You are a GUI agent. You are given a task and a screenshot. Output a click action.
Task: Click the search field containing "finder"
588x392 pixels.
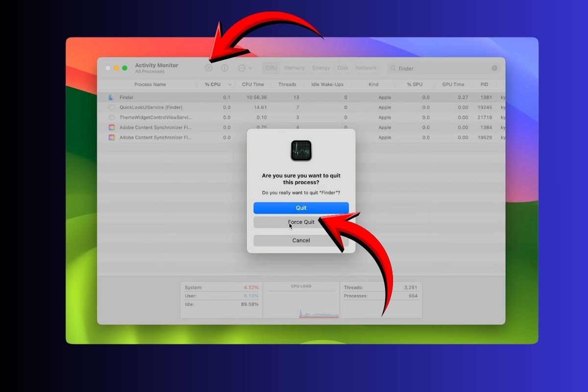tap(444, 68)
